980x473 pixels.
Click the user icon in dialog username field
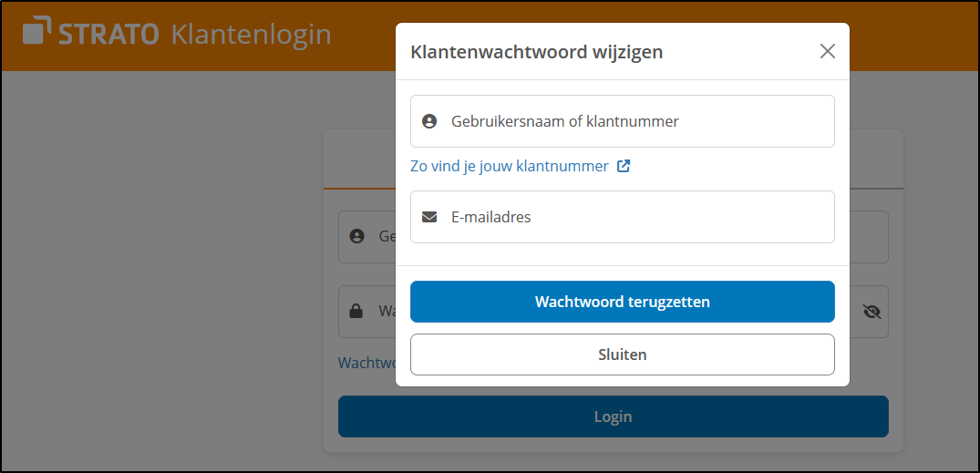click(429, 121)
